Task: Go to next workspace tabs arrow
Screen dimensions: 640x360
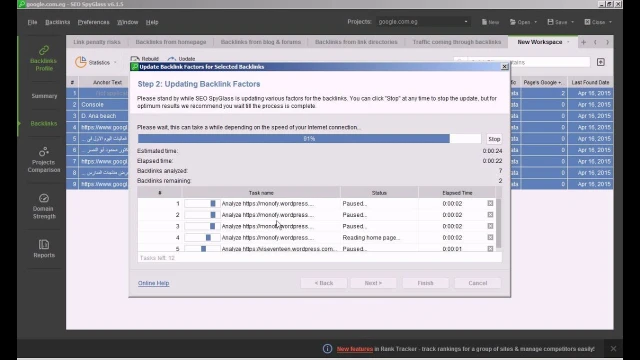Action: pyautogui.click(x=607, y=42)
